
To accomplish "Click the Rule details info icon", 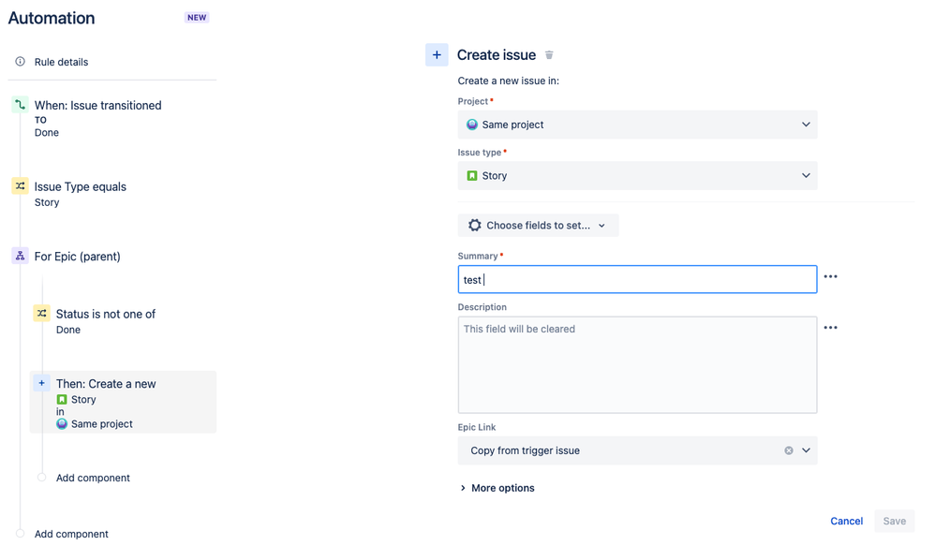I will pyautogui.click(x=21, y=62).
